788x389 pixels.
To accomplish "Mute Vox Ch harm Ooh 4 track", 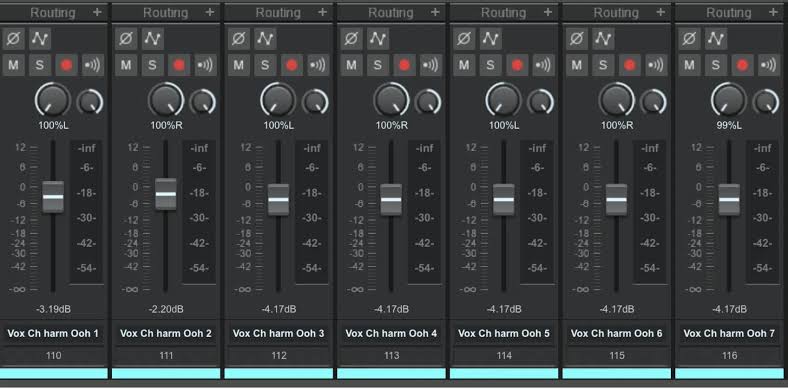I will pyautogui.click(x=351, y=65).
